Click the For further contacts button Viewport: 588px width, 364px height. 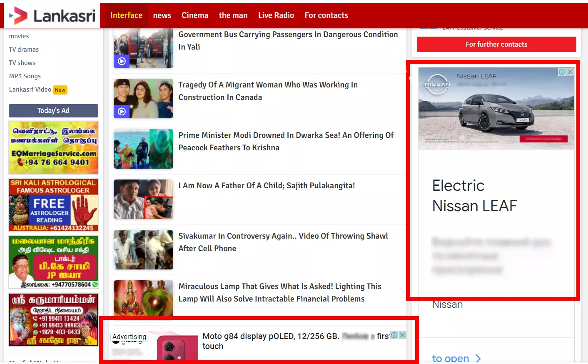pos(496,45)
